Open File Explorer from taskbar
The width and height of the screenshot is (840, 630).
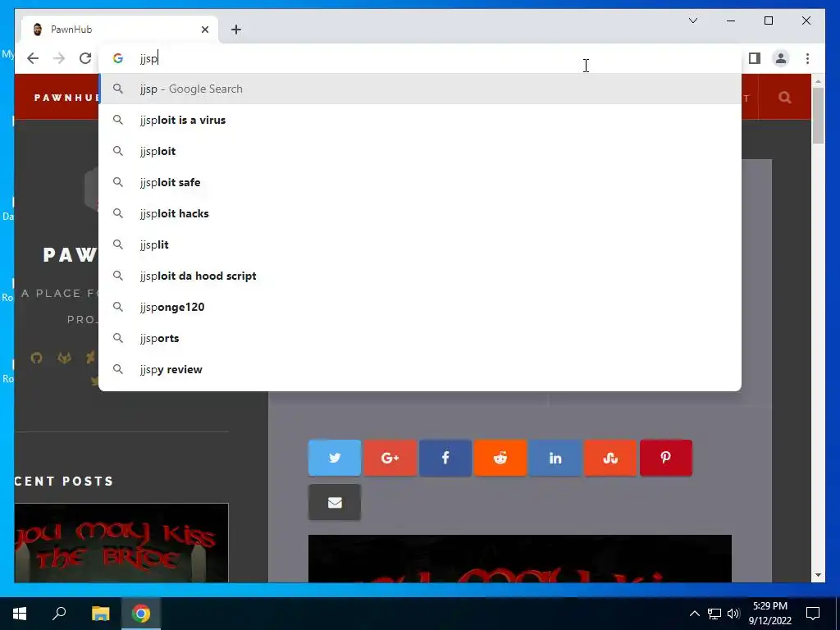(100, 614)
